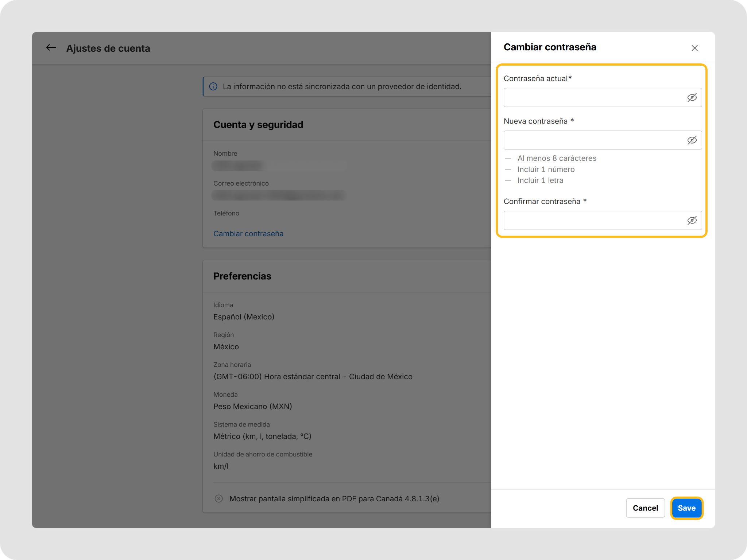The width and height of the screenshot is (747, 560).
Task: Click the Nombre label
Action: (x=225, y=153)
